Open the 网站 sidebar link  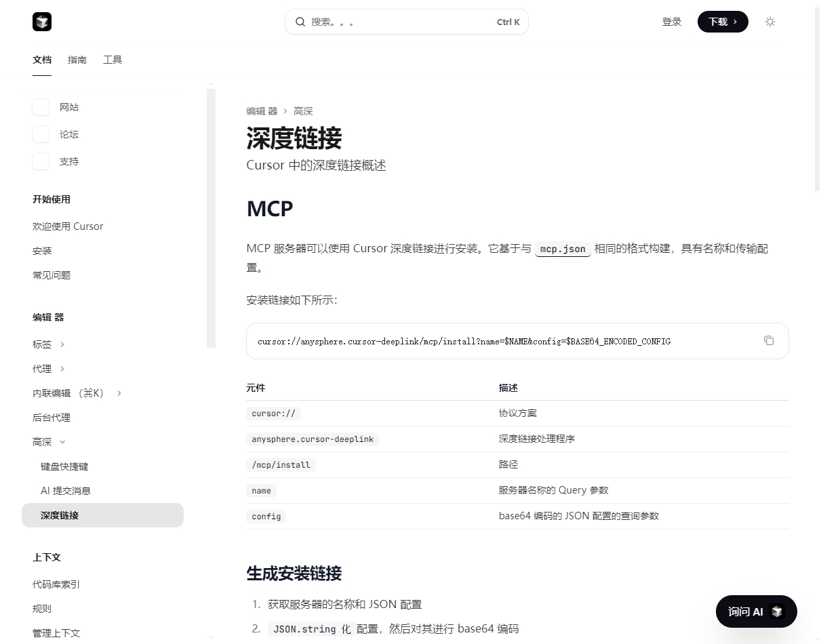tap(69, 107)
